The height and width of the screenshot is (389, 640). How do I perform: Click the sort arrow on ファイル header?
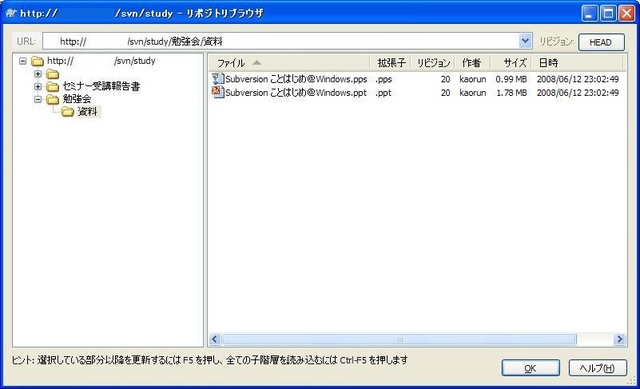[x=256, y=62]
